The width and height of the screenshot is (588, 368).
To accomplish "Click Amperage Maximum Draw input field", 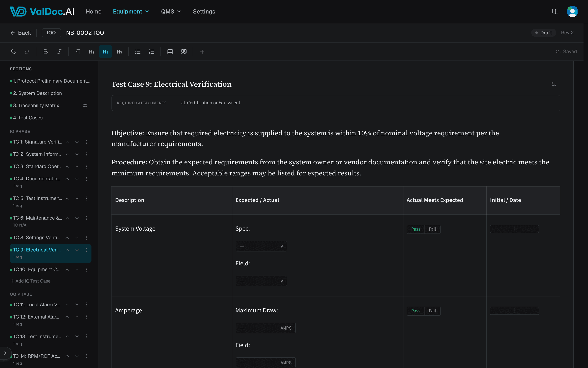I will coord(265,328).
